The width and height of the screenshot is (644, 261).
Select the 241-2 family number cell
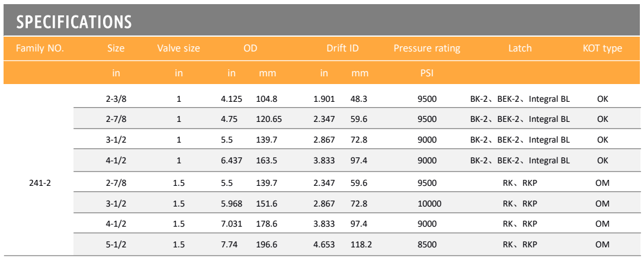coord(40,183)
